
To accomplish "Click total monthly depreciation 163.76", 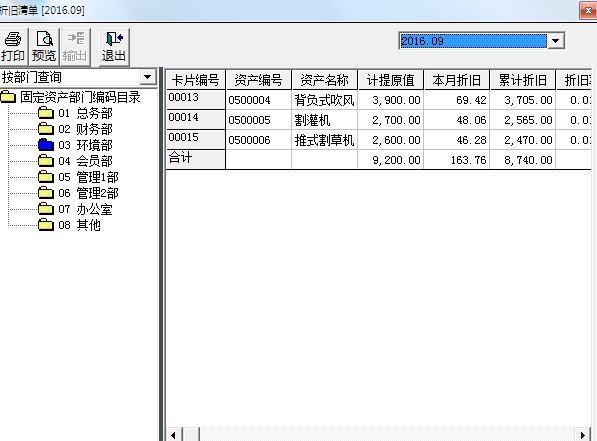I will coord(457,160).
